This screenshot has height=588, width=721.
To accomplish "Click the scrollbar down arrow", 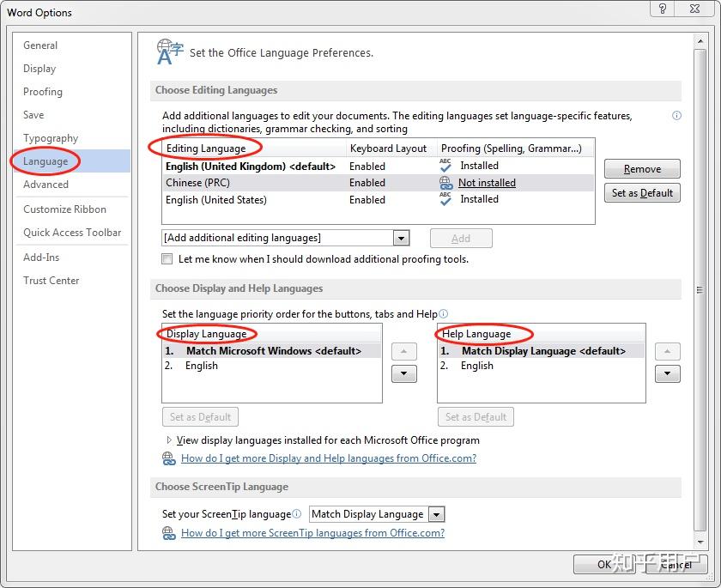I will point(700,543).
